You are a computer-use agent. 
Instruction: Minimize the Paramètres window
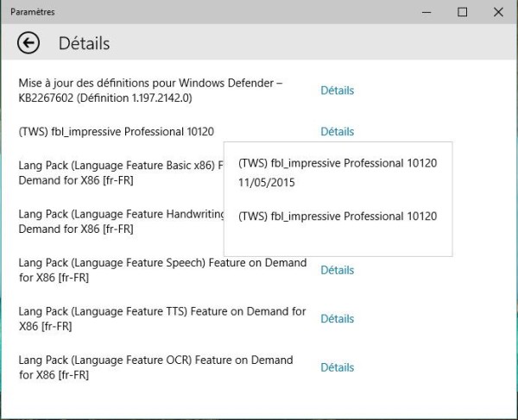[x=423, y=12]
